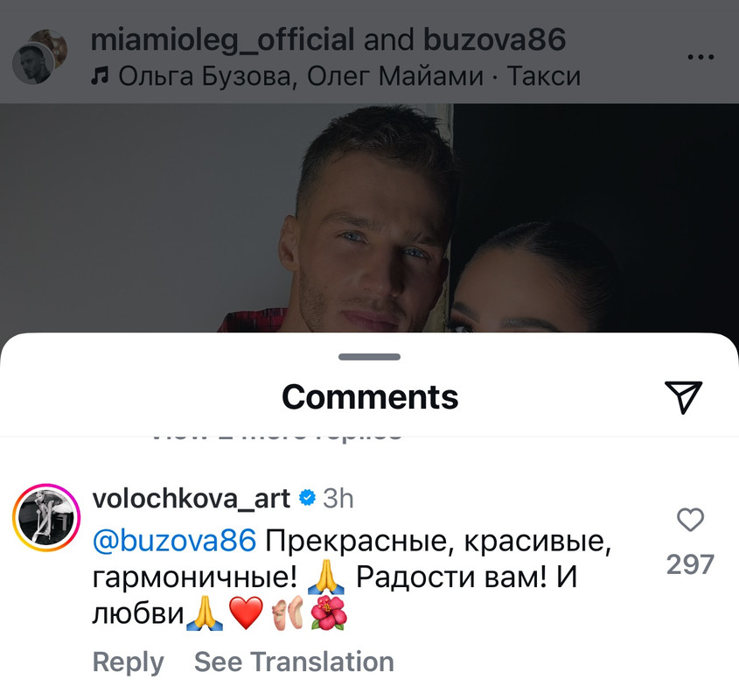Open the Такси audio track link
Screen dimensions: 739x700
543,76
